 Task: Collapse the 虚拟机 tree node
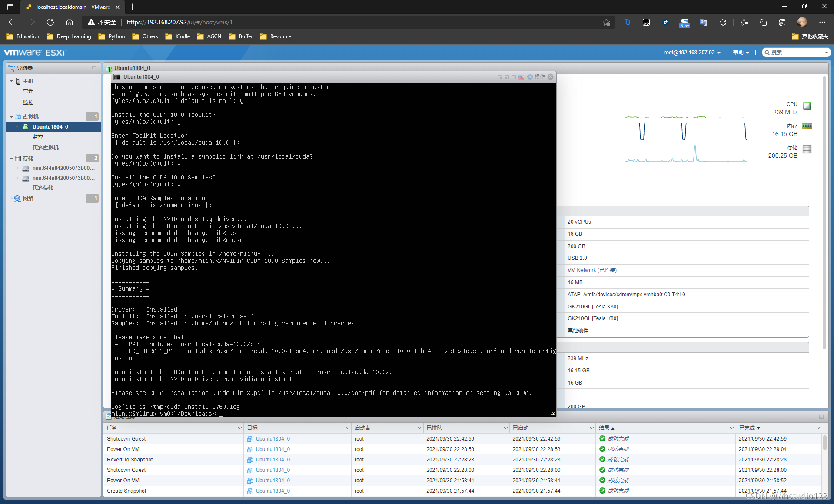(11, 116)
